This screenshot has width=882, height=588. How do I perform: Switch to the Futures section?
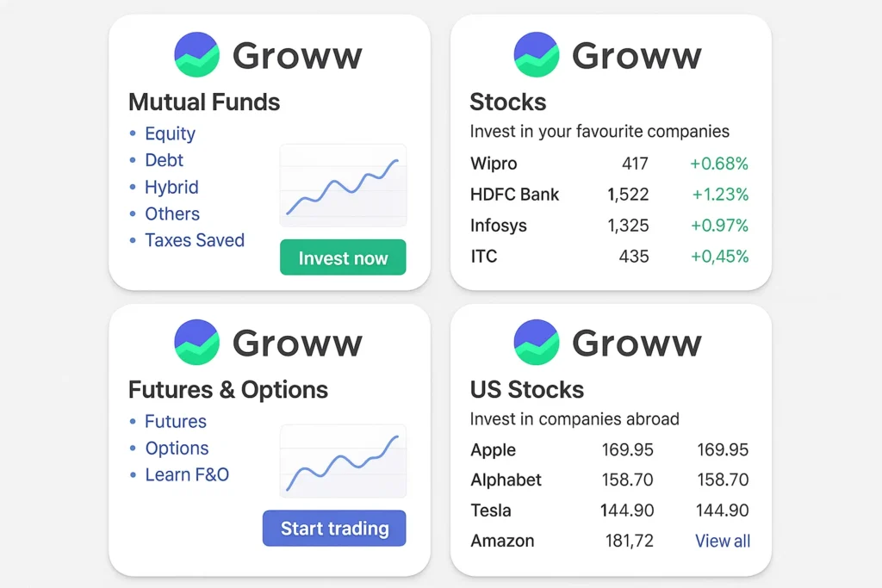click(x=176, y=422)
